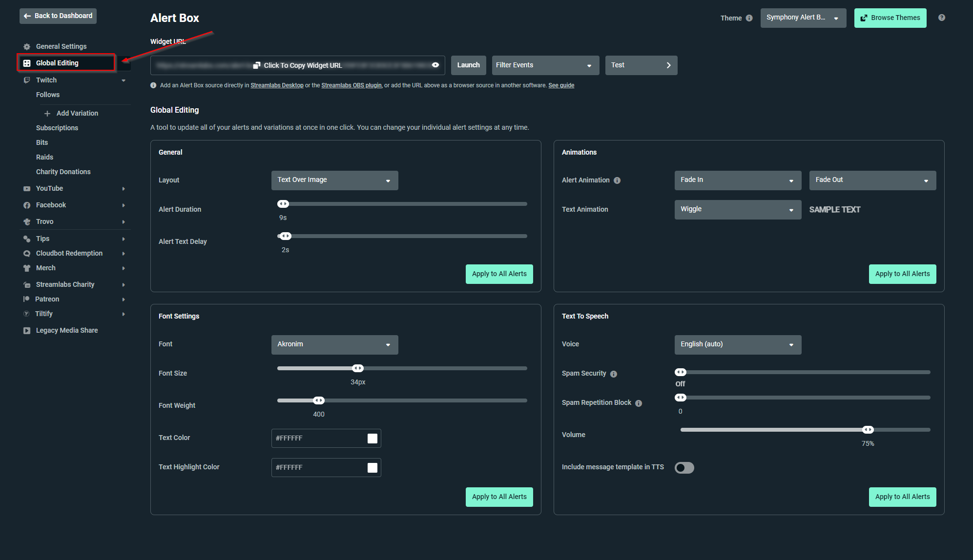Screen dimensions: 973x560
Task: Select the Facebook platform icon
Action: [x=27, y=205]
